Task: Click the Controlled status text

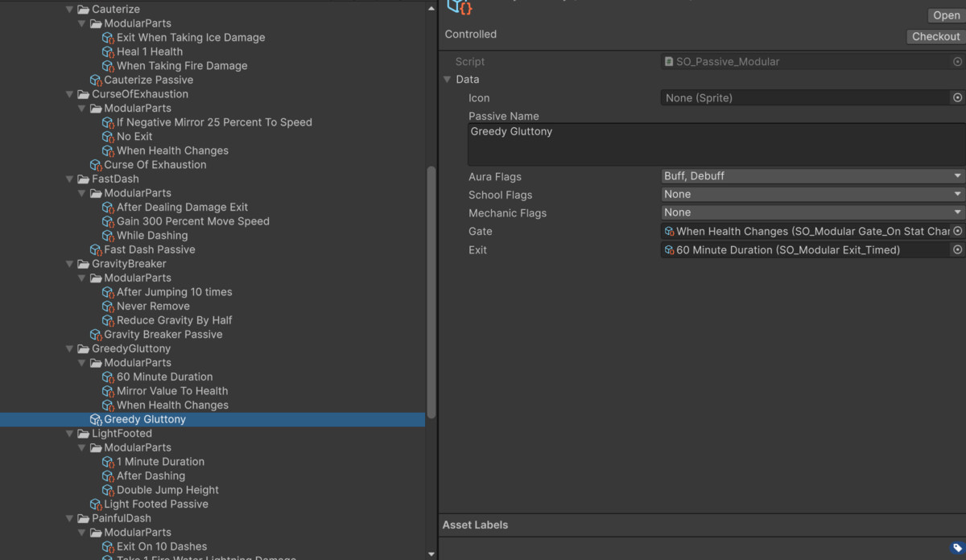Action: point(471,35)
